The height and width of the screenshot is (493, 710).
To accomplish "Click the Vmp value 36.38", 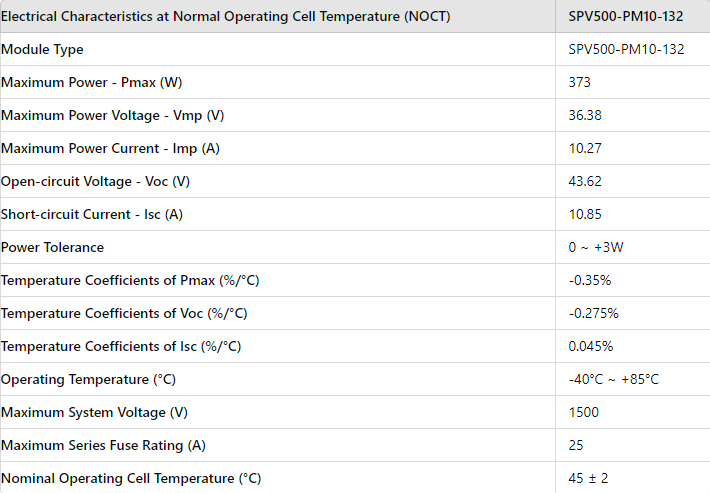I will point(585,115).
